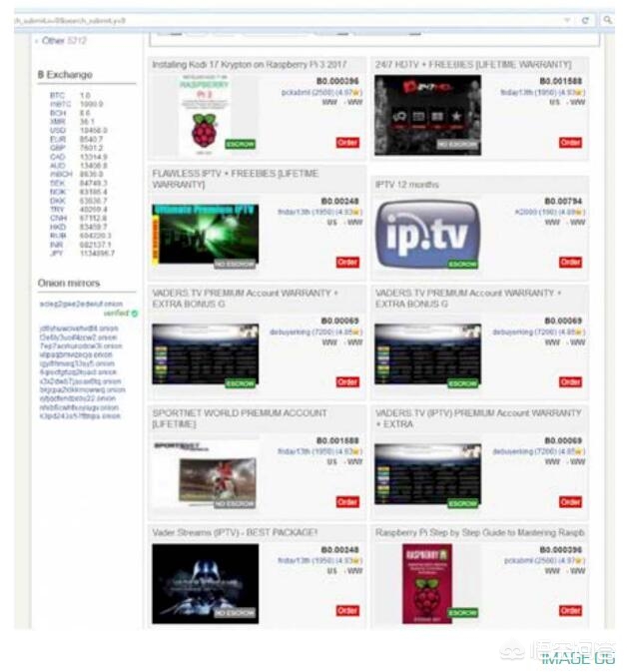
Task: Click ESCROW badge on Installing Kodi 17 listing
Action: (240, 144)
